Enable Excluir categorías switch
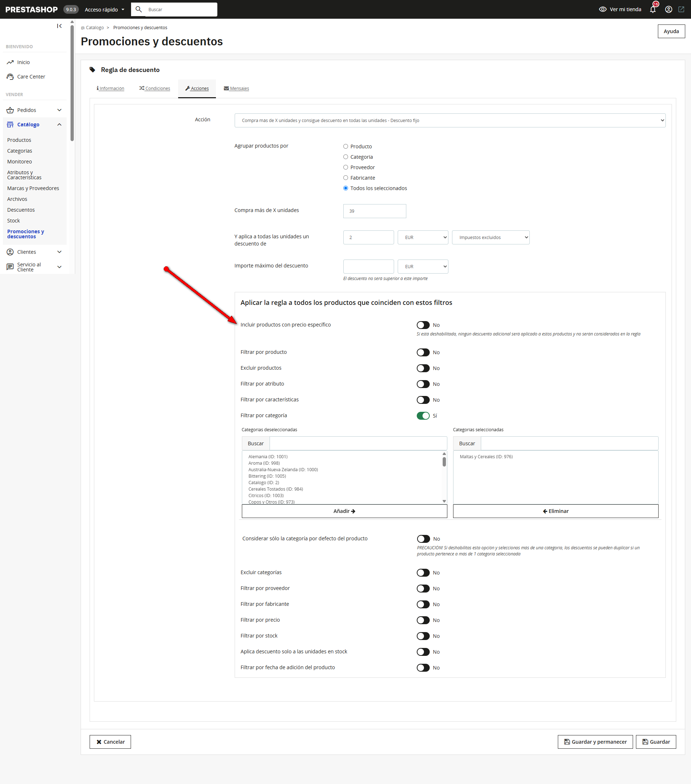Image resolution: width=691 pixels, height=784 pixels. point(423,573)
